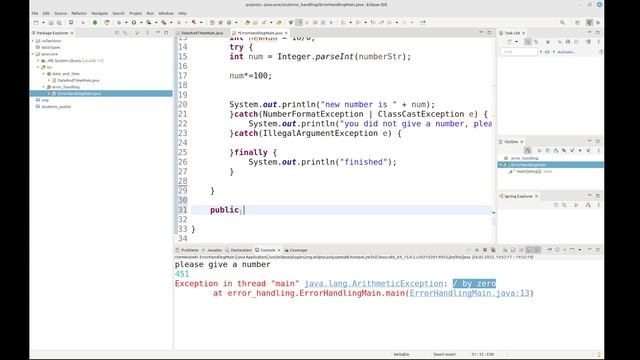The image size is (640, 360).
Task: Click ErrorHandlingMain.java:13 stack trace link
Action: (469, 293)
